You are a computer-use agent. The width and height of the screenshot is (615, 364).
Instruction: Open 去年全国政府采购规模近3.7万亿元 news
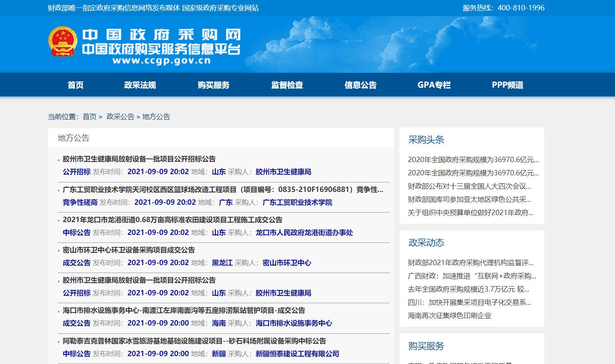(x=468, y=289)
